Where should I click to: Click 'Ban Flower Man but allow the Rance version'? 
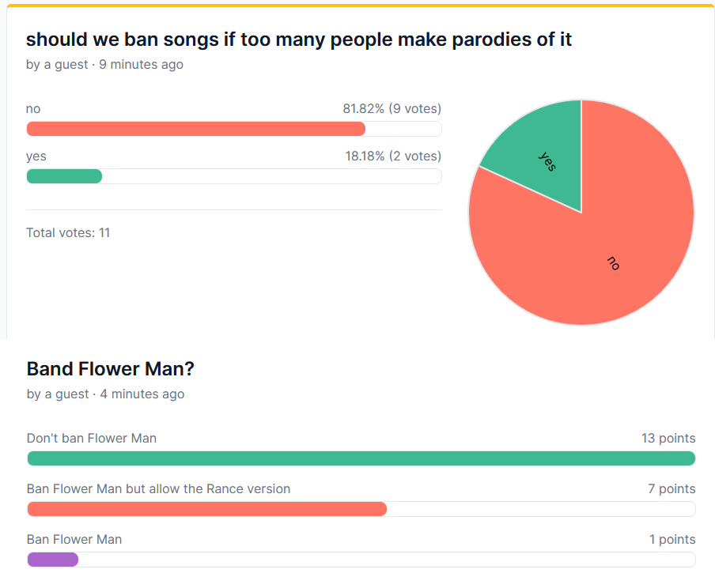[x=159, y=488]
